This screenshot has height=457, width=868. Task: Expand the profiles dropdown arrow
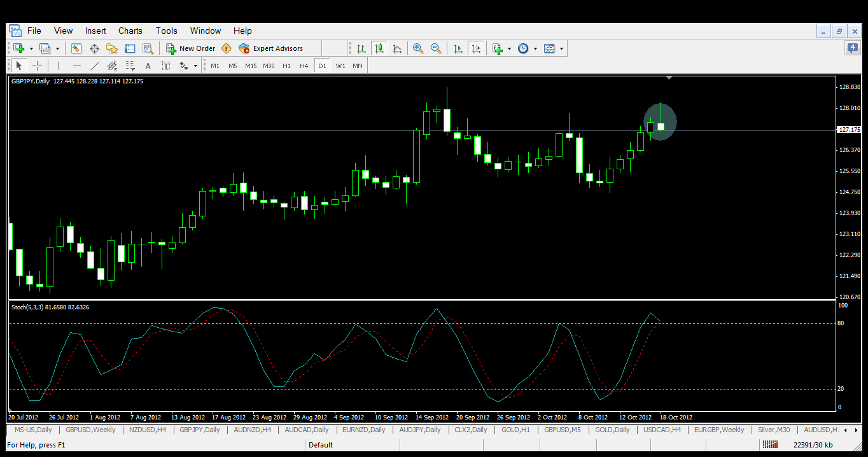click(57, 48)
